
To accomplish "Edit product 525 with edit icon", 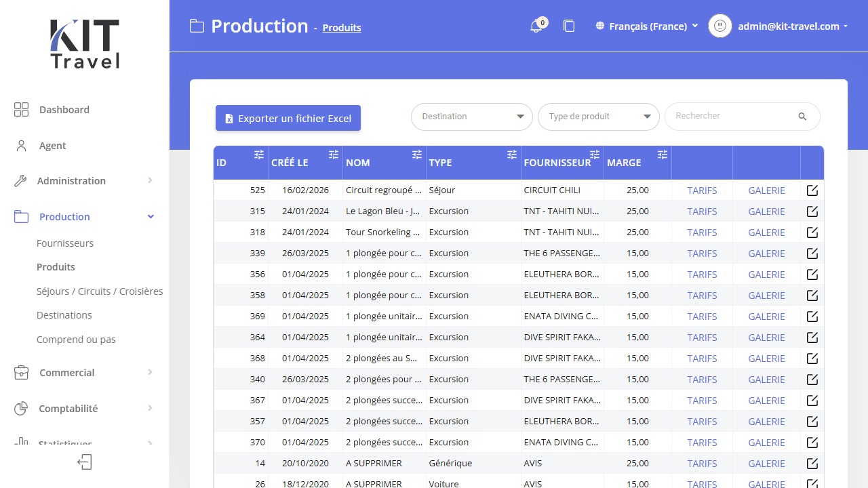I will pyautogui.click(x=812, y=190).
